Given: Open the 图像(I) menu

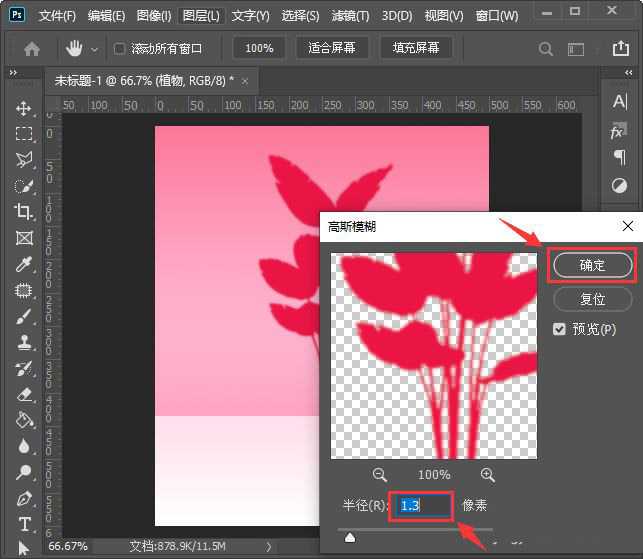Looking at the screenshot, I should [x=154, y=16].
